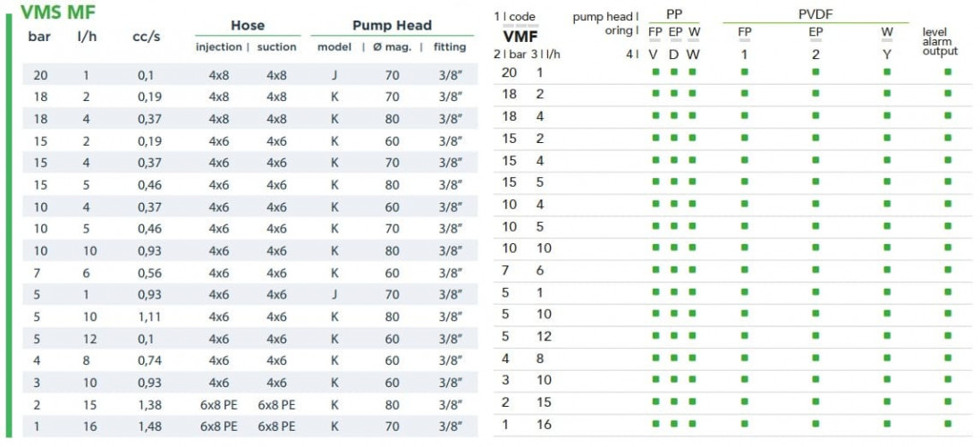This screenshot has width=980, height=447.
Task: Click the 1,48 cc/s value cell
Action: click(151, 426)
